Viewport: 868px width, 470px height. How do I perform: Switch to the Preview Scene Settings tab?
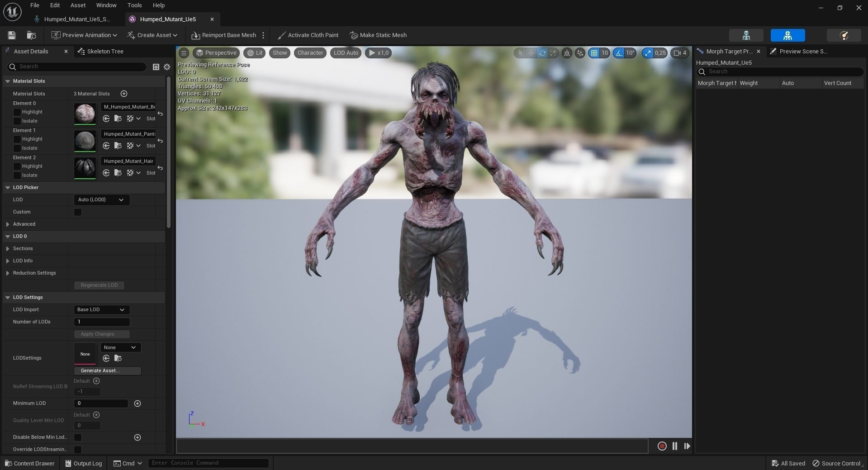click(799, 52)
